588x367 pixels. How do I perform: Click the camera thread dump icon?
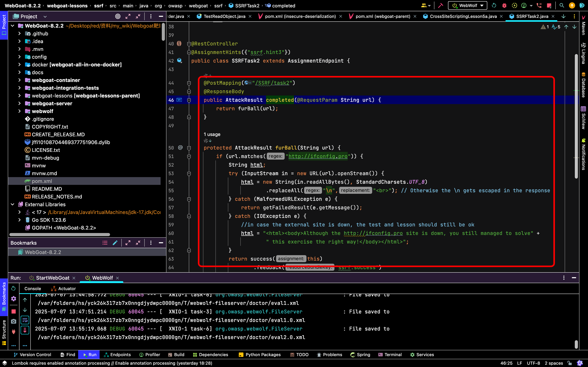click(x=14, y=321)
